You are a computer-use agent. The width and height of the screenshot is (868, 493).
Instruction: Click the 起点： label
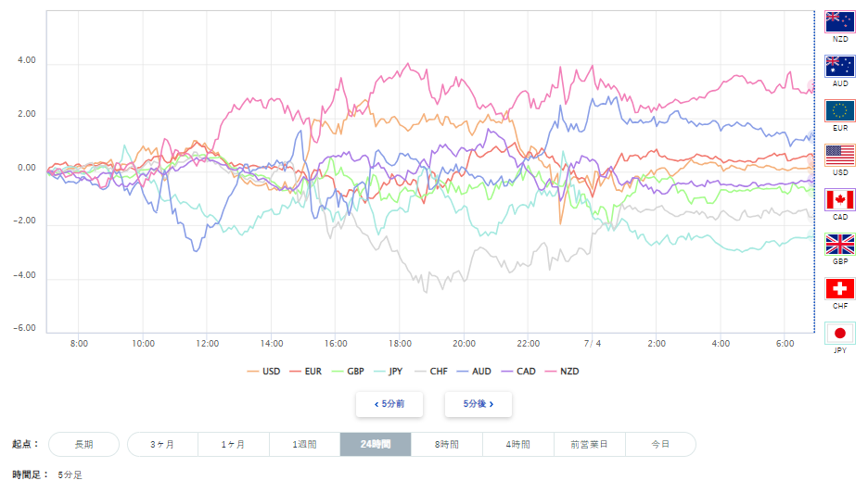coord(25,444)
